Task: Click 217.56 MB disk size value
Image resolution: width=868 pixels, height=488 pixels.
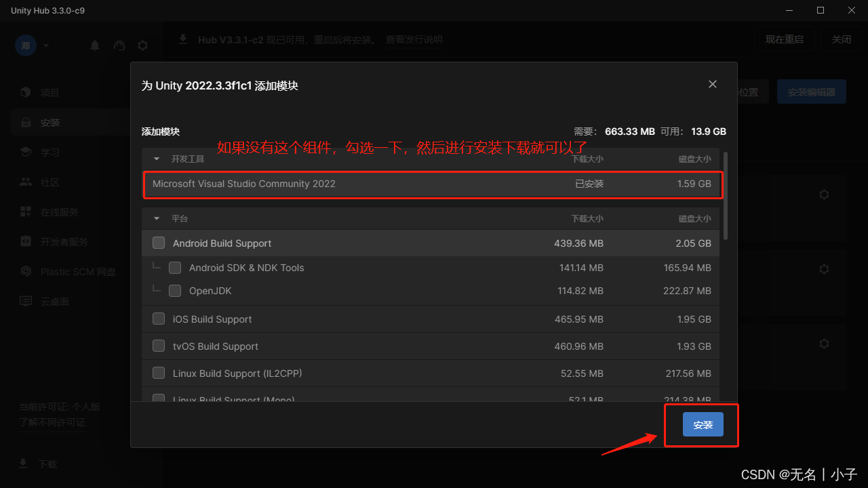Action: point(688,373)
